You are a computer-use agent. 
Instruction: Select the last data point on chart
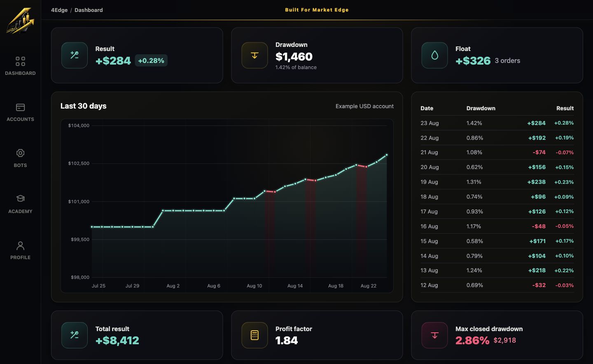click(387, 155)
